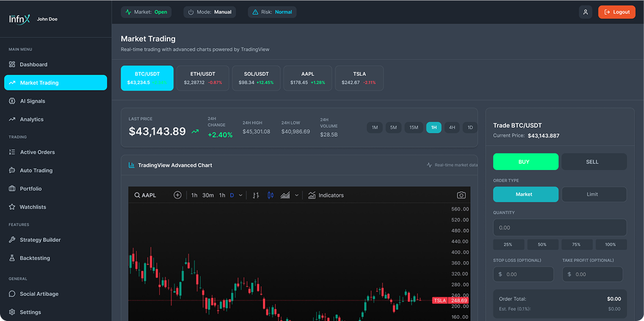Click the Analytics trend-line icon

[12, 119]
